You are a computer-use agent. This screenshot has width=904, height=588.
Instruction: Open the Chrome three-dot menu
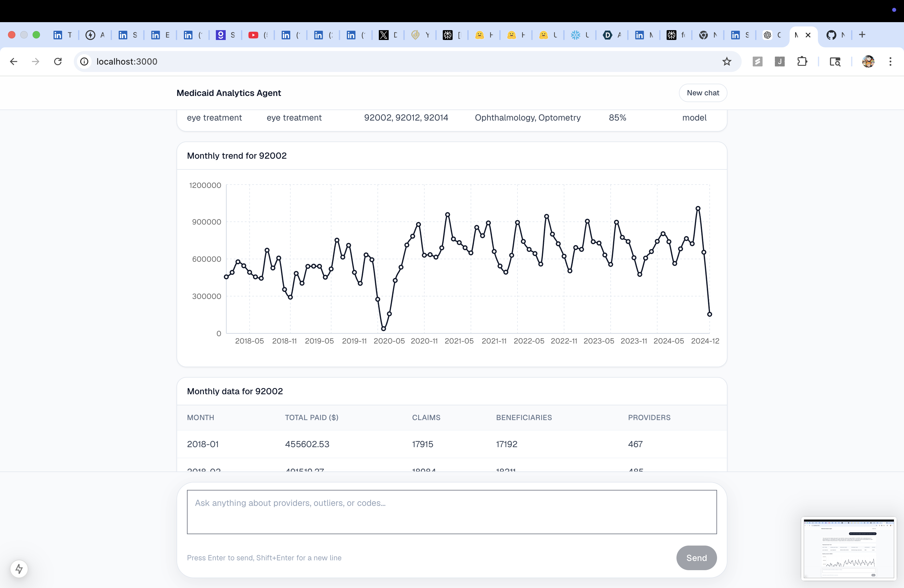pos(890,62)
